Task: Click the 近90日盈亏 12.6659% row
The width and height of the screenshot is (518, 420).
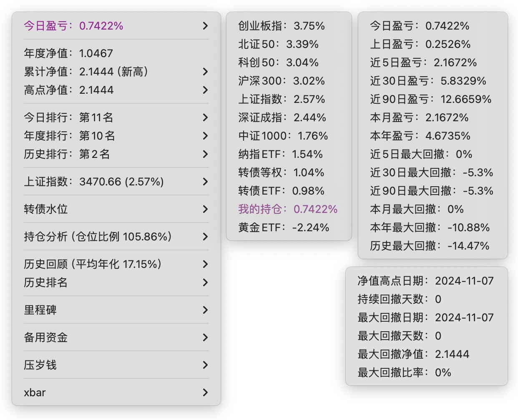Action: pyautogui.click(x=430, y=99)
